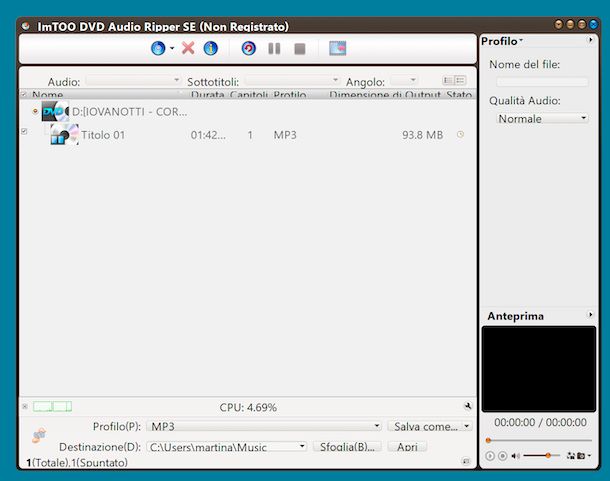This screenshot has width=610, height=481.
Task: Stop the preview with the stop button
Action: [502, 456]
